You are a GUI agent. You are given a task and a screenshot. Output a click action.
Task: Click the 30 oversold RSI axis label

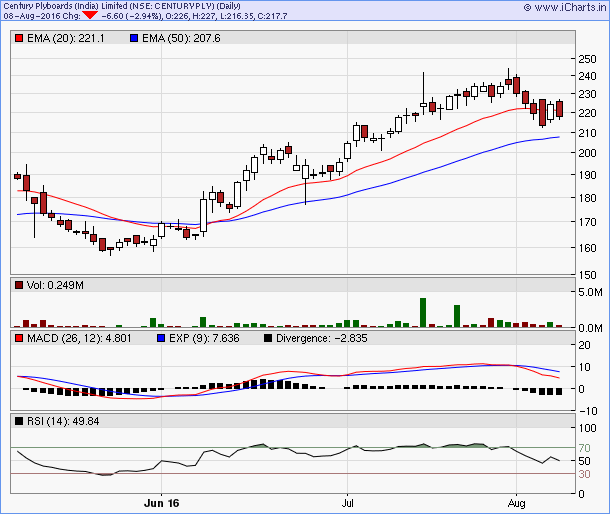[x=584, y=474]
